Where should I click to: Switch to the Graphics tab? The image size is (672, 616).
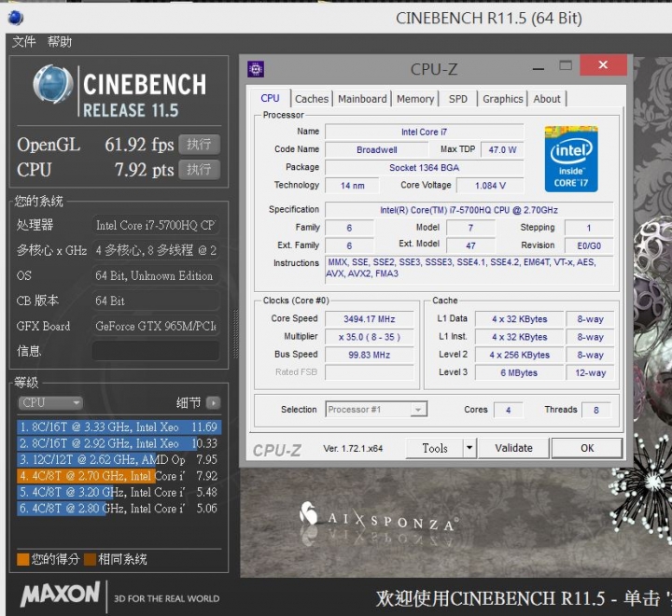click(x=503, y=99)
